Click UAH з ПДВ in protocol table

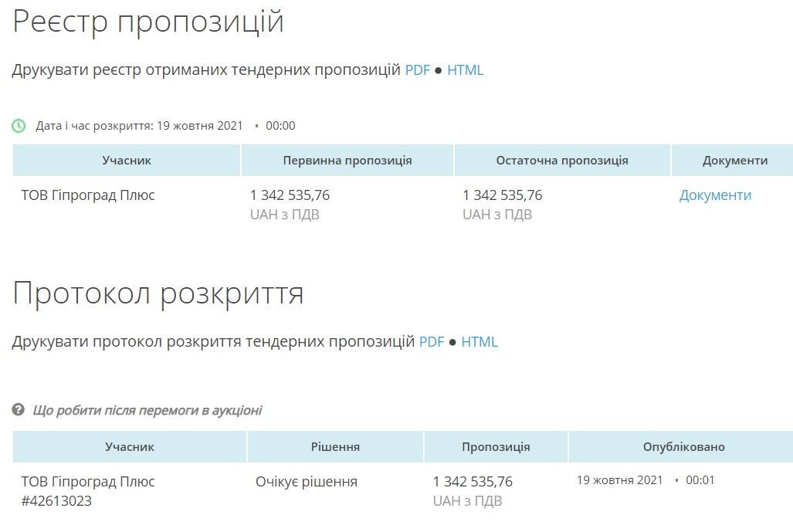pos(467,501)
